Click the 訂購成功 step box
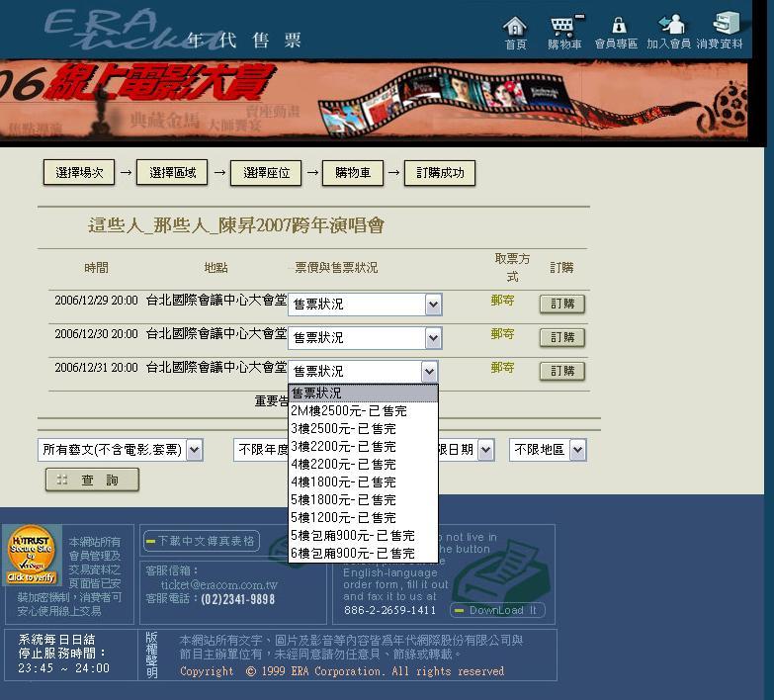The image size is (774, 700). 440,172
